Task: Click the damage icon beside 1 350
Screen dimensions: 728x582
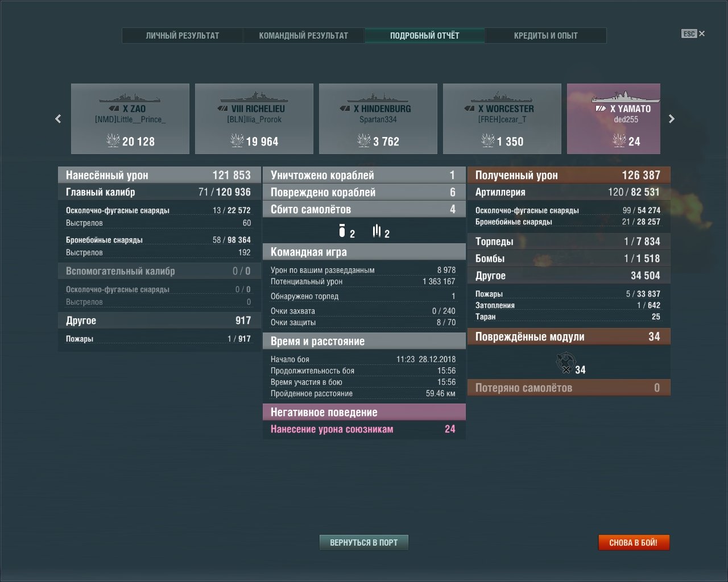Action: (x=488, y=140)
